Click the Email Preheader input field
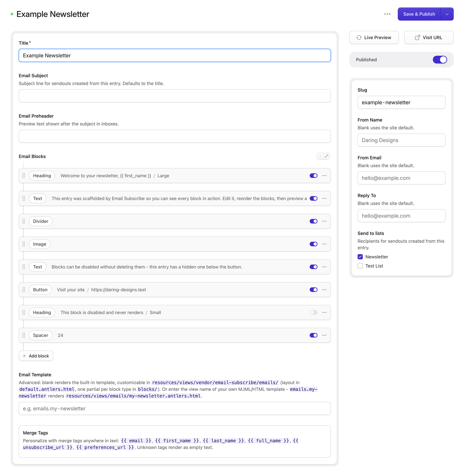The image size is (462, 476). pos(174,136)
